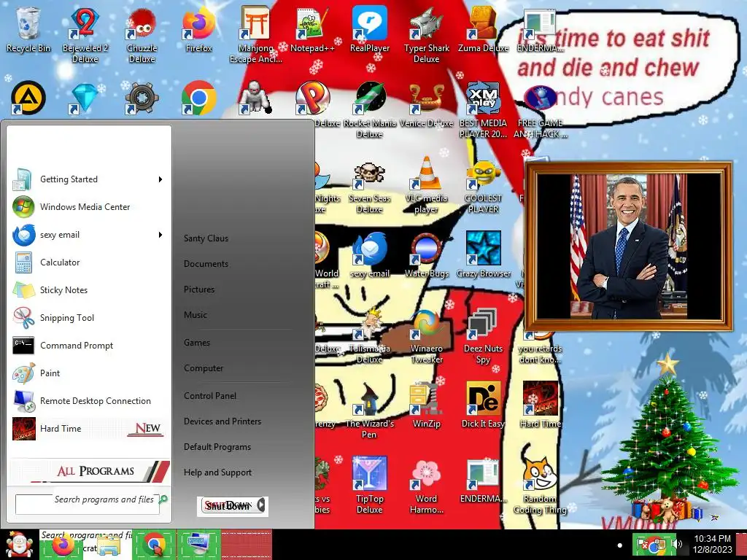Open Games from Start menu

click(x=197, y=343)
